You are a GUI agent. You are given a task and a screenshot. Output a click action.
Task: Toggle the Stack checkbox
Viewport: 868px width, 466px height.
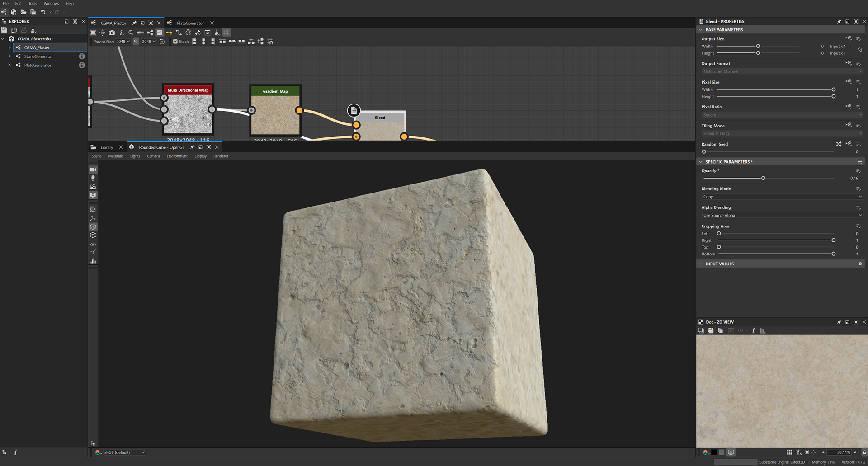(x=175, y=42)
